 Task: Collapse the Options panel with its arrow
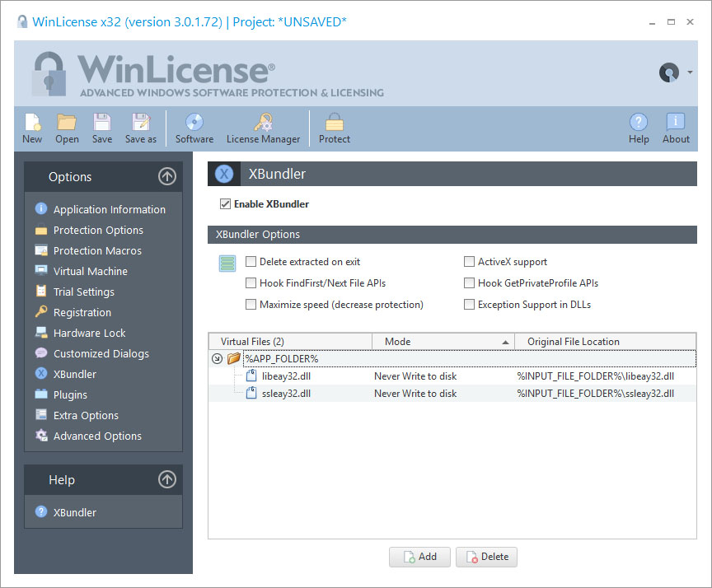(x=167, y=176)
